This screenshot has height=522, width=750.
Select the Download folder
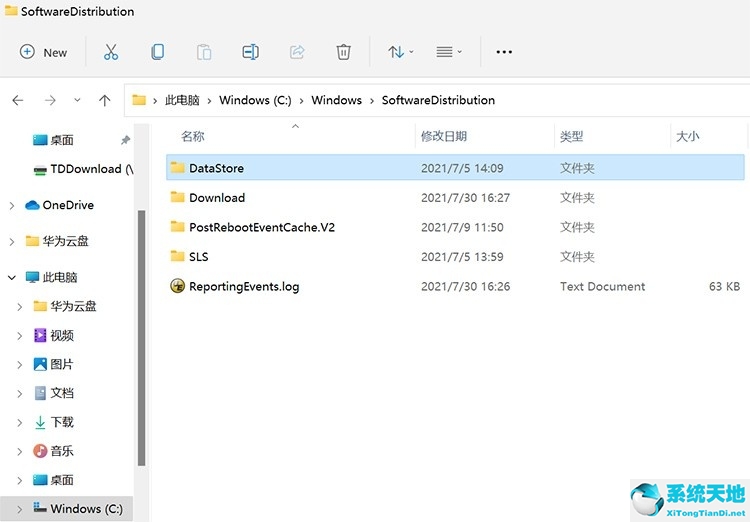tap(455, 198)
